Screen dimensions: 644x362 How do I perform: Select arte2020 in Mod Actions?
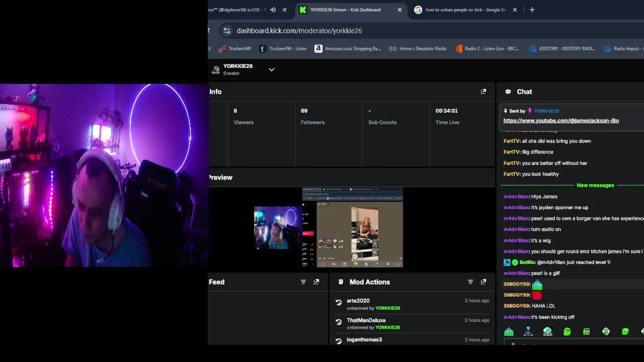pos(358,301)
